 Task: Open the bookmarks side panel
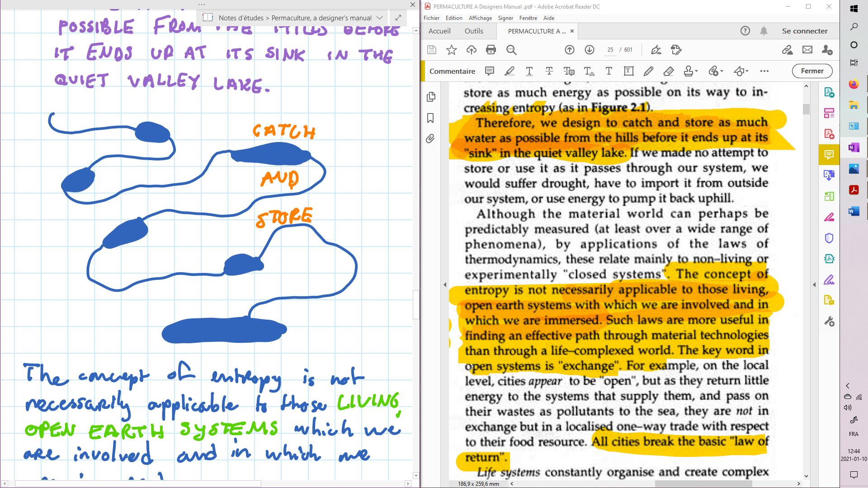pyautogui.click(x=430, y=118)
